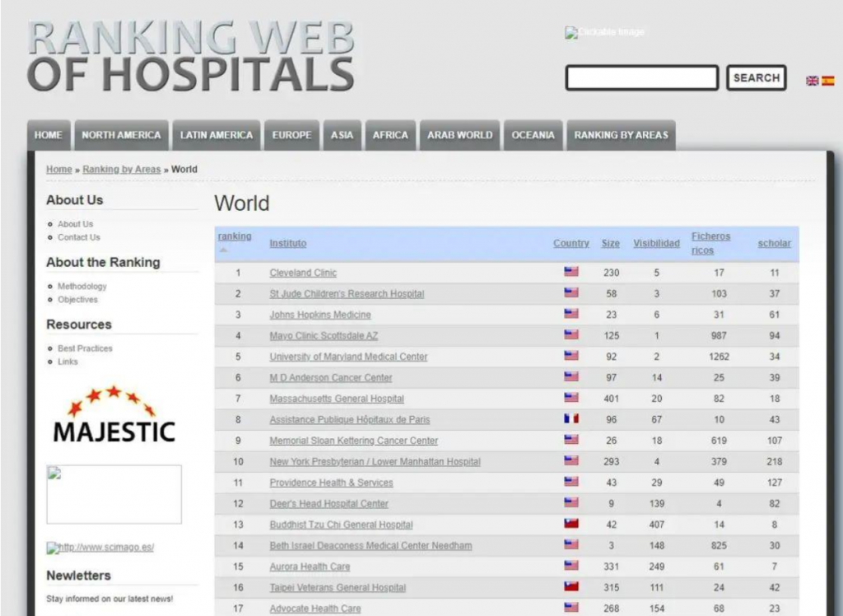Click the France flag beside Assistance Publique
Viewport: 843px width, 616px height.
571,419
